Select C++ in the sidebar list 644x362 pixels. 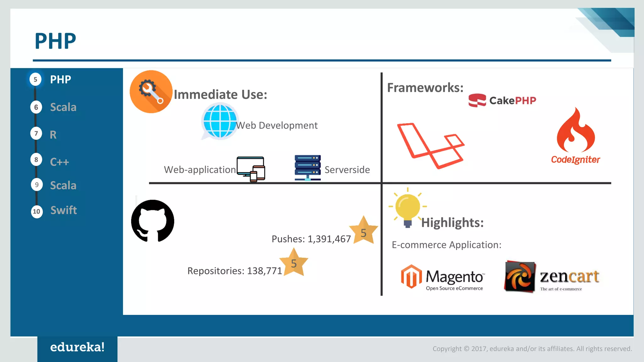59,162
